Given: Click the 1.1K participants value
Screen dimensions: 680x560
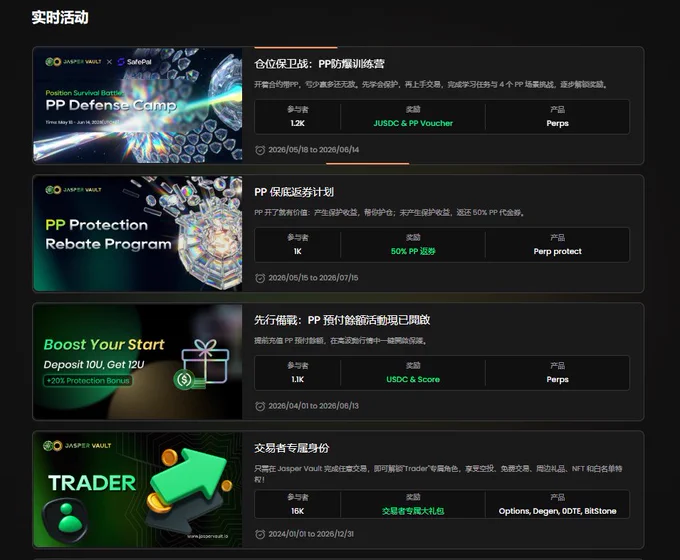Looking at the screenshot, I should pyautogui.click(x=298, y=379).
